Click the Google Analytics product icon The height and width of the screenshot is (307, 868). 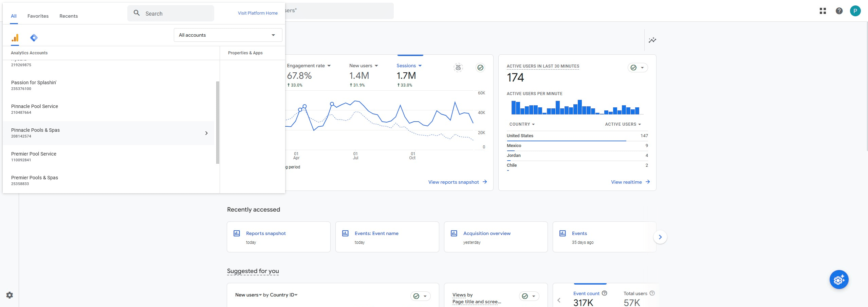pyautogui.click(x=15, y=38)
